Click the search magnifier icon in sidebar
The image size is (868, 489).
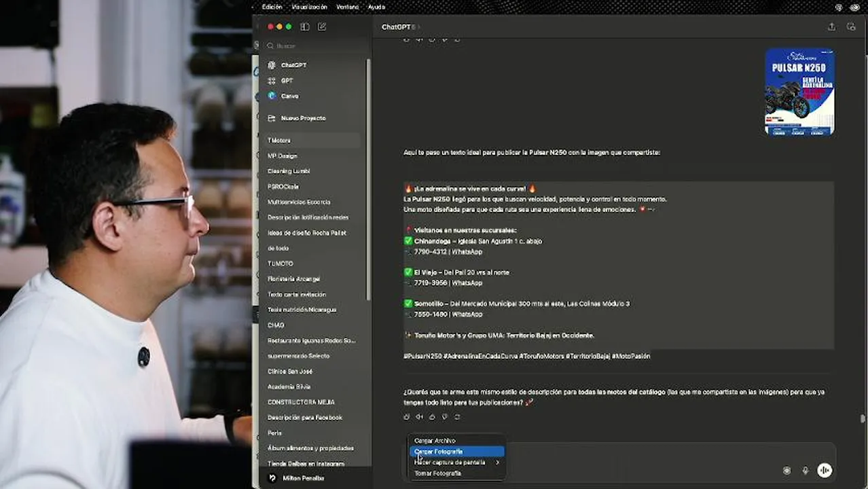[x=270, y=46]
